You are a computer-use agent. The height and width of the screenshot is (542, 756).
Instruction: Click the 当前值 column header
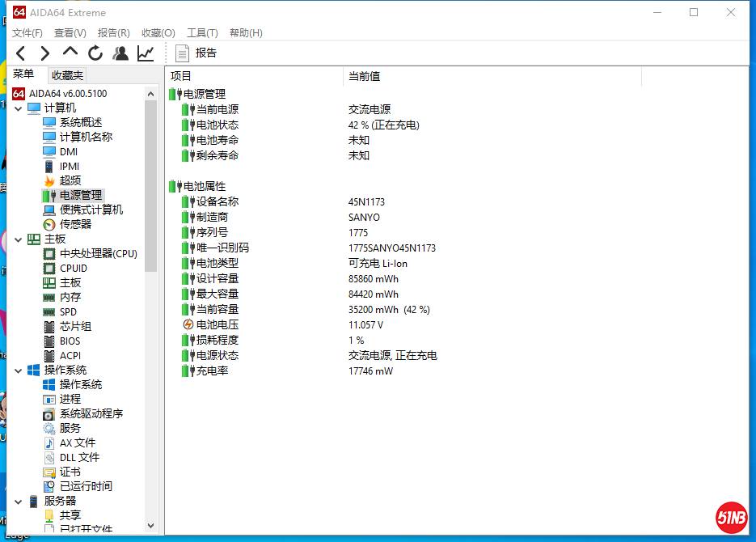pos(364,76)
